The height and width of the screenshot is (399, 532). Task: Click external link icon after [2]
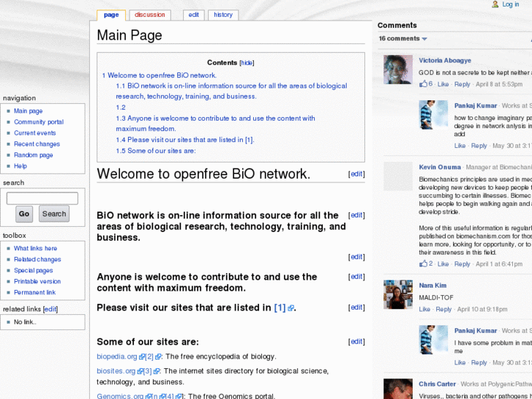click(158, 357)
